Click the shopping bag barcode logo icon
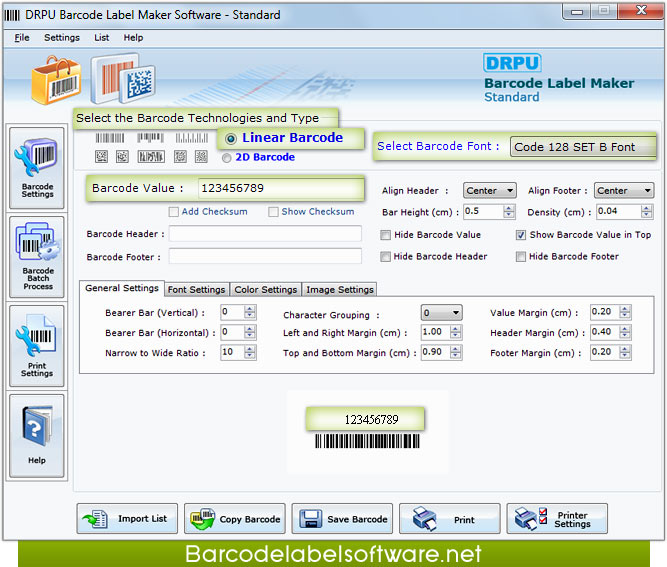 (56, 80)
